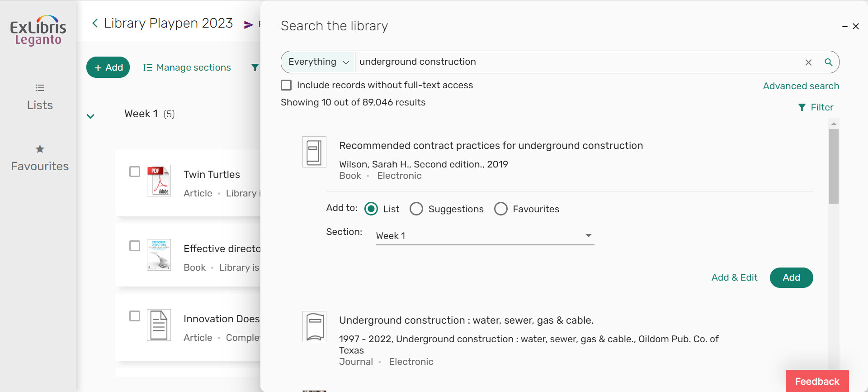The height and width of the screenshot is (392, 868).
Task: Open the Everything search scope dropdown
Action: click(x=318, y=62)
